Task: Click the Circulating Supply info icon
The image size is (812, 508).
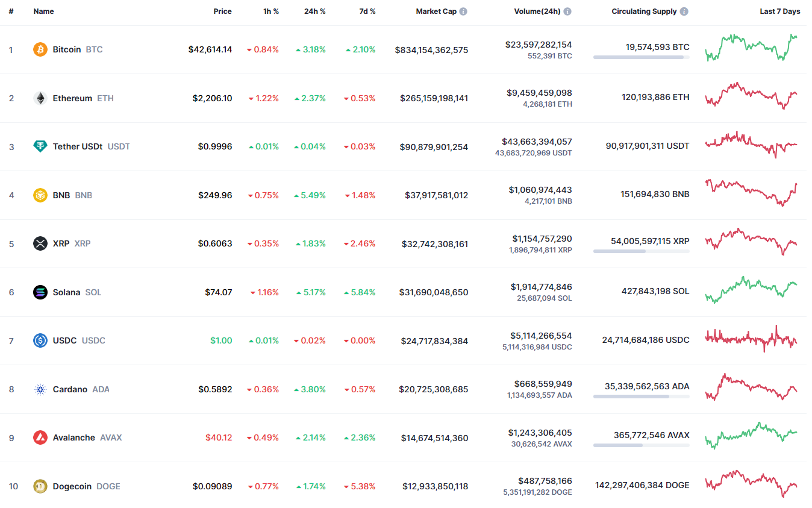Action: pos(684,11)
